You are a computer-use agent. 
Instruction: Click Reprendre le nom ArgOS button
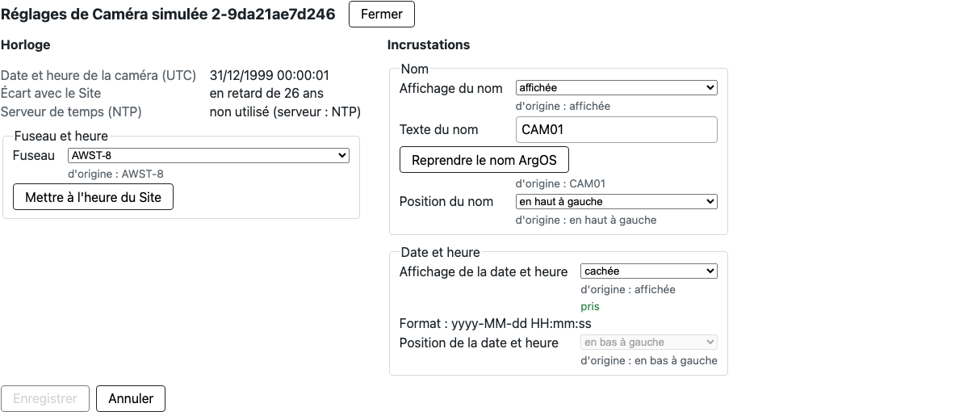coord(484,160)
